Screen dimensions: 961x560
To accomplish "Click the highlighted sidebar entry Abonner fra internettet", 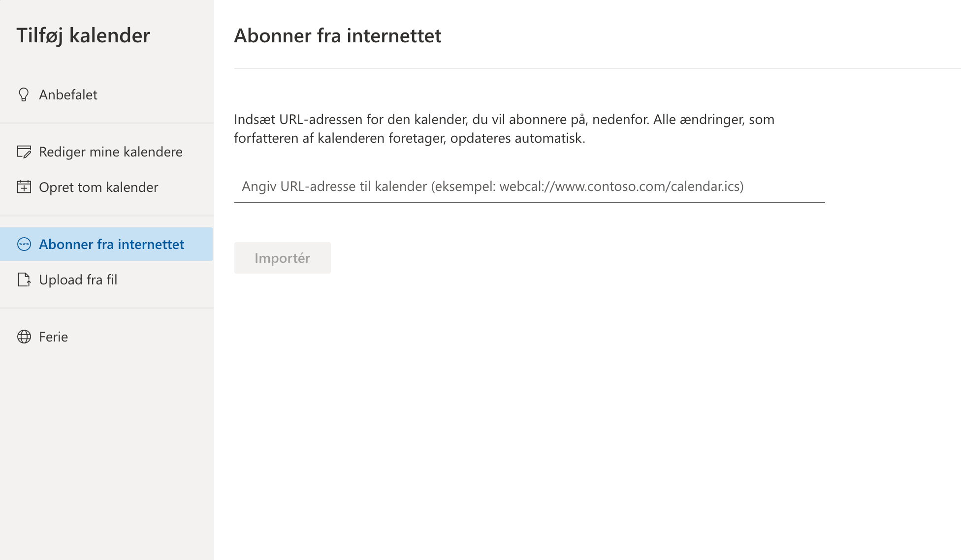I will 112,244.
